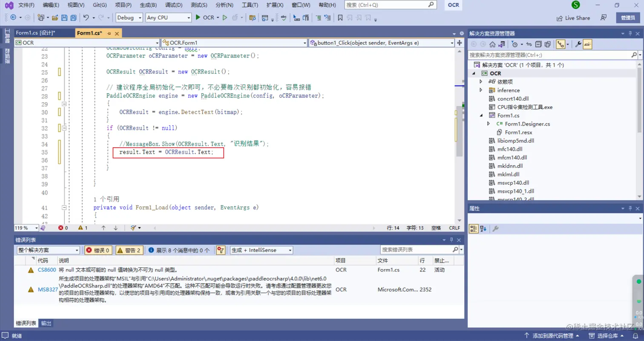Collapse the Form1.cs tree node
The image size is (644, 341).
[481, 115]
